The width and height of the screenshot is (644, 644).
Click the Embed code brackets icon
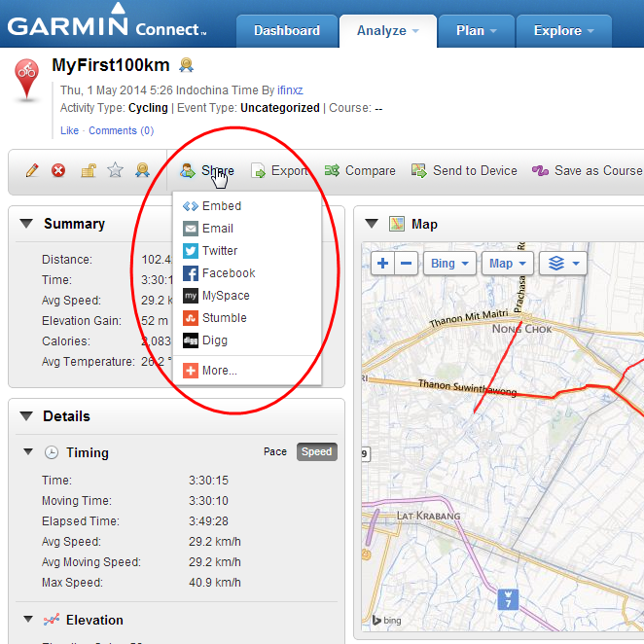[x=191, y=206]
